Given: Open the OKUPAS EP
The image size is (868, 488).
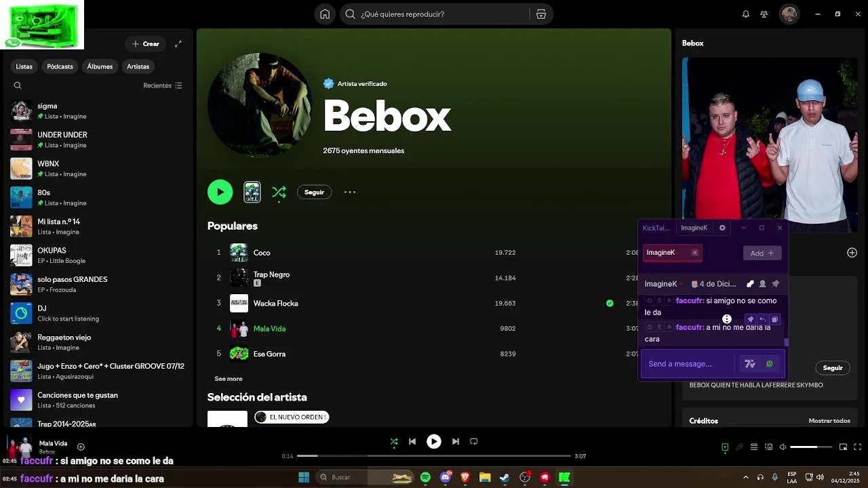Looking at the screenshot, I should 97,256.
